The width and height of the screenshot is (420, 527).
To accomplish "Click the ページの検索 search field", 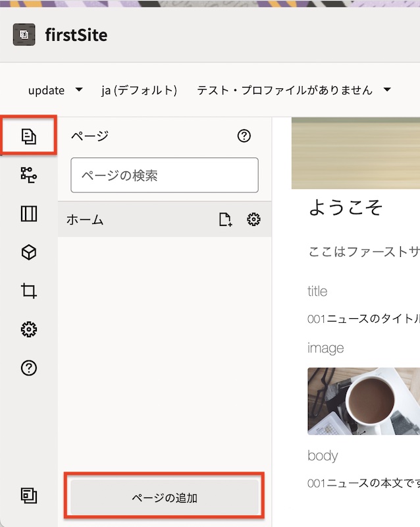I will tap(165, 175).
